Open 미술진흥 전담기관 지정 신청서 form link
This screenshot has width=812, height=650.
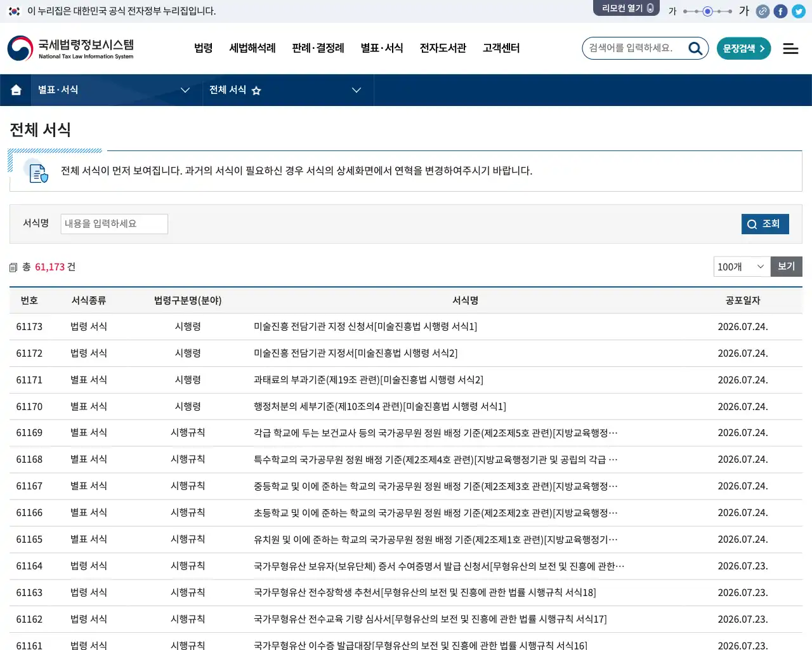coord(365,327)
